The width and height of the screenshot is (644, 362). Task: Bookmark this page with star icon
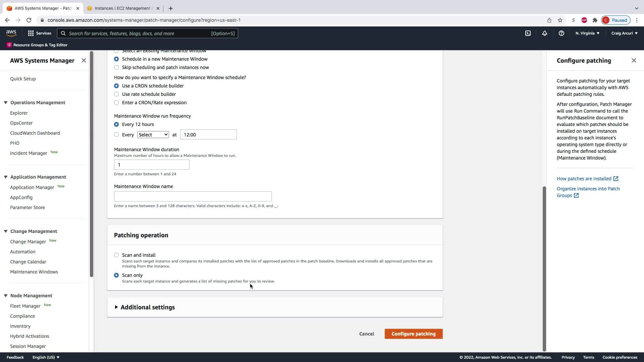pyautogui.click(x=560, y=20)
